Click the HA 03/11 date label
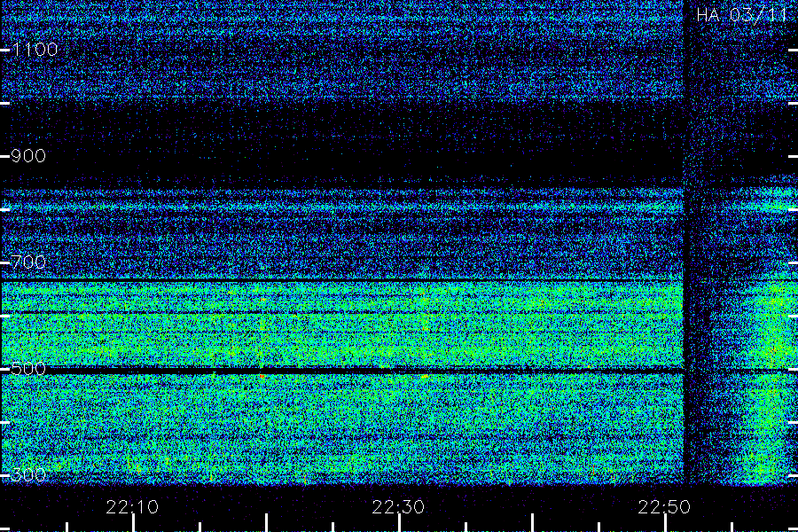The height and width of the screenshot is (532, 798). click(x=742, y=15)
